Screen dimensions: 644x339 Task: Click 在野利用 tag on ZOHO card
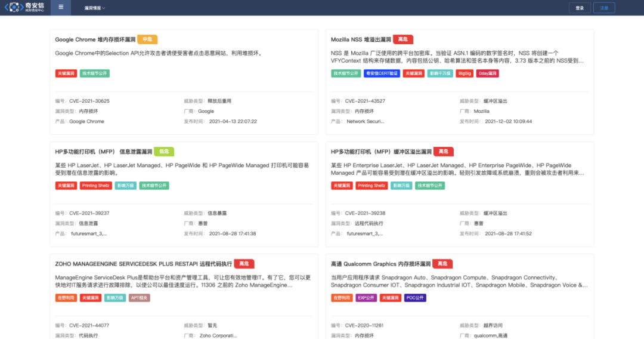(x=66, y=297)
